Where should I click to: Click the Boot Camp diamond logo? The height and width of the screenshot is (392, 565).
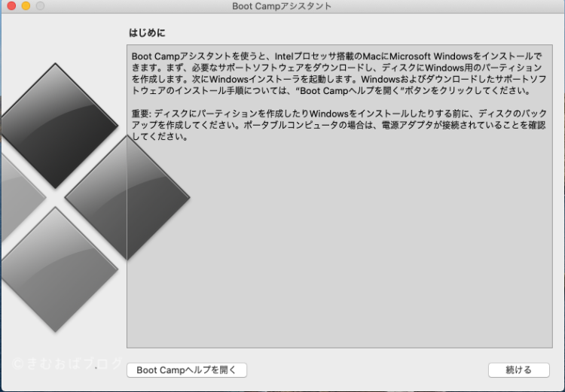click(96, 198)
